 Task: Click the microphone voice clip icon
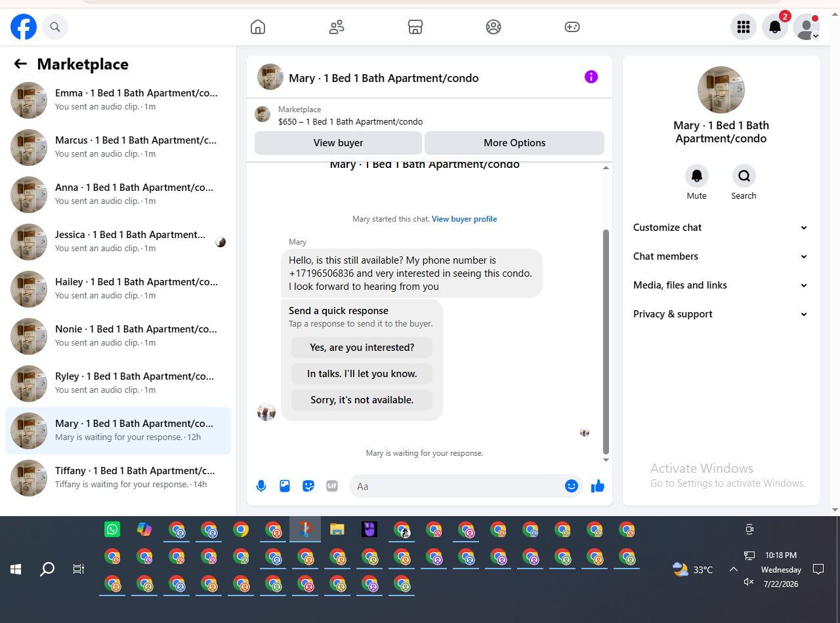[x=261, y=486]
